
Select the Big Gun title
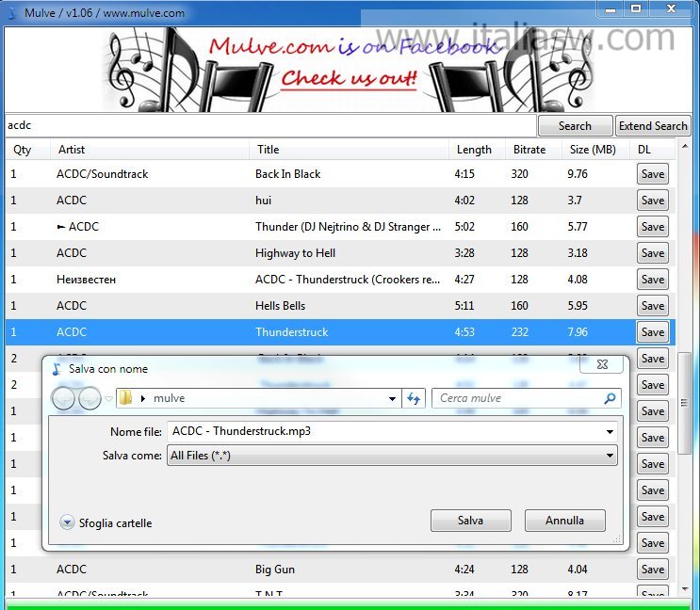point(274,569)
